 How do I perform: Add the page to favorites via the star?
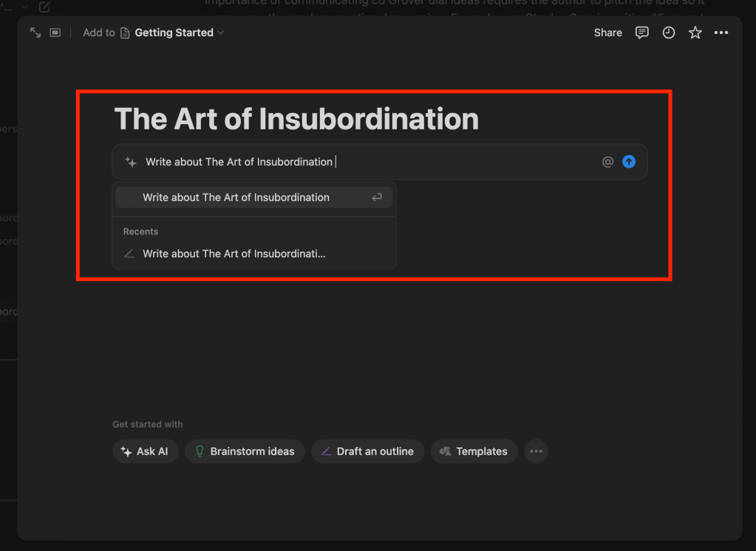695,33
